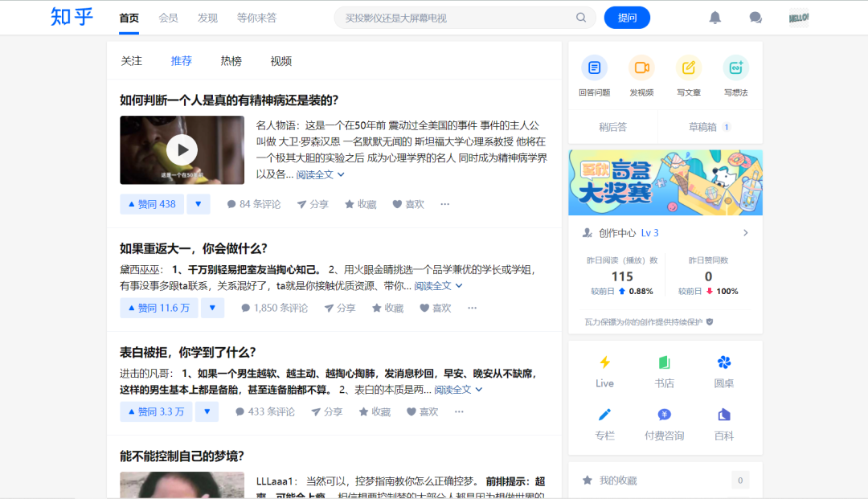Open notifications bell icon
The image size is (868, 499).
(x=715, y=18)
